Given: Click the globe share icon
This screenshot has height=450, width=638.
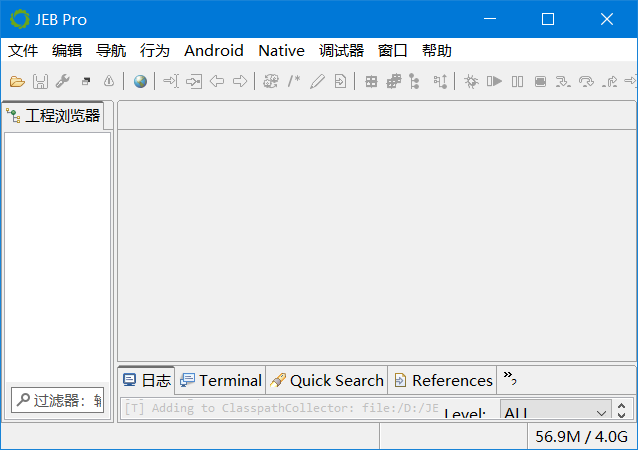Looking at the screenshot, I should click(140, 81).
